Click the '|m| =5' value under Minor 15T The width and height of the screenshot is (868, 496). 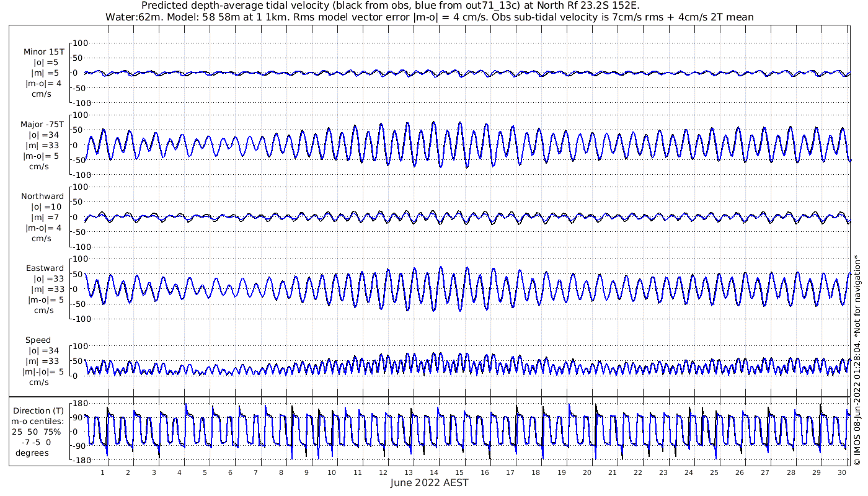[45, 73]
